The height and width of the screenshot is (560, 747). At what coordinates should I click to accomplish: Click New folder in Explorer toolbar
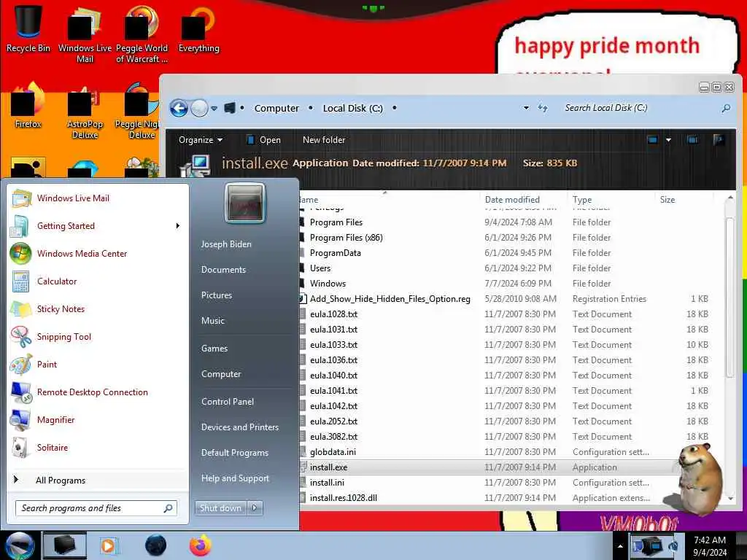click(323, 139)
